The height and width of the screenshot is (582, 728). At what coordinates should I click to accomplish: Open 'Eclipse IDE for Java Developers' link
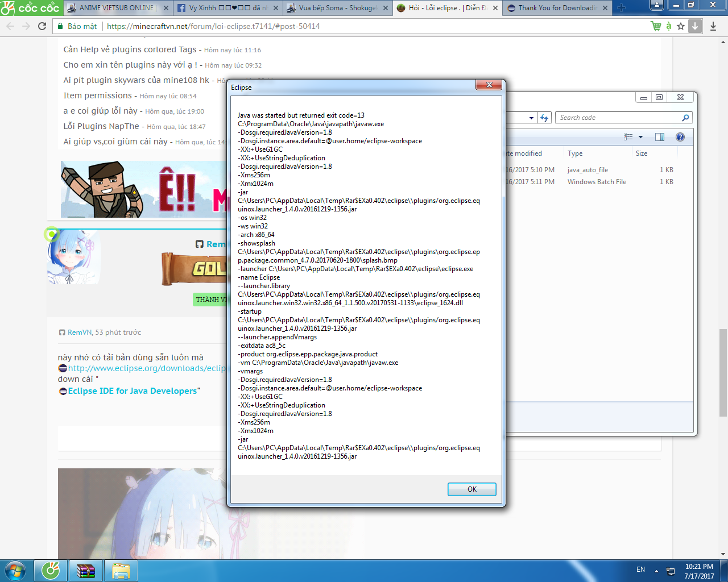click(133, 391)
